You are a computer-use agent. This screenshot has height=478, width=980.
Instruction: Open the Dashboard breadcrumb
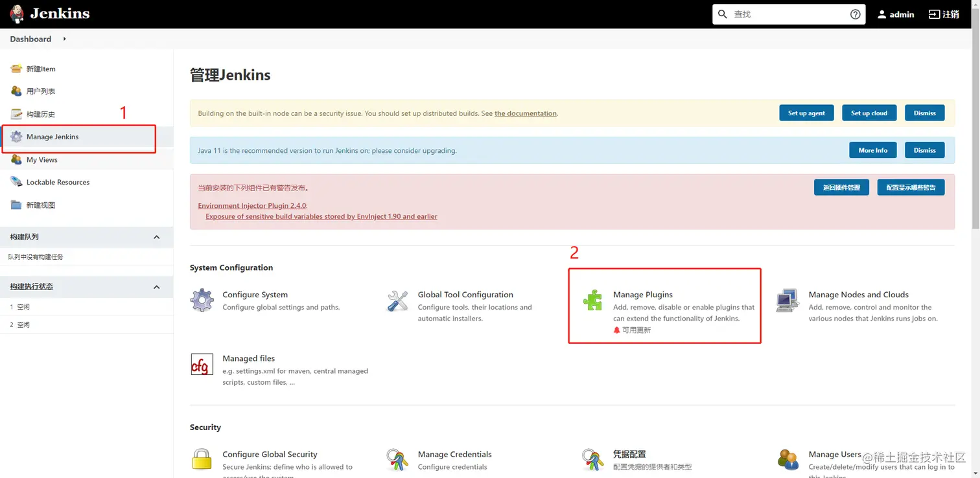[30, 39]
